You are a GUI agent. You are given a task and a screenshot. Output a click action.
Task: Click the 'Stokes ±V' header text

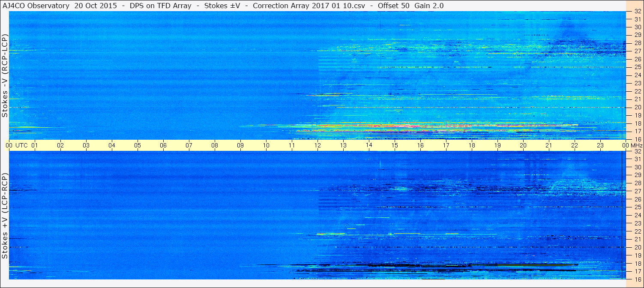tap(222, 6)
